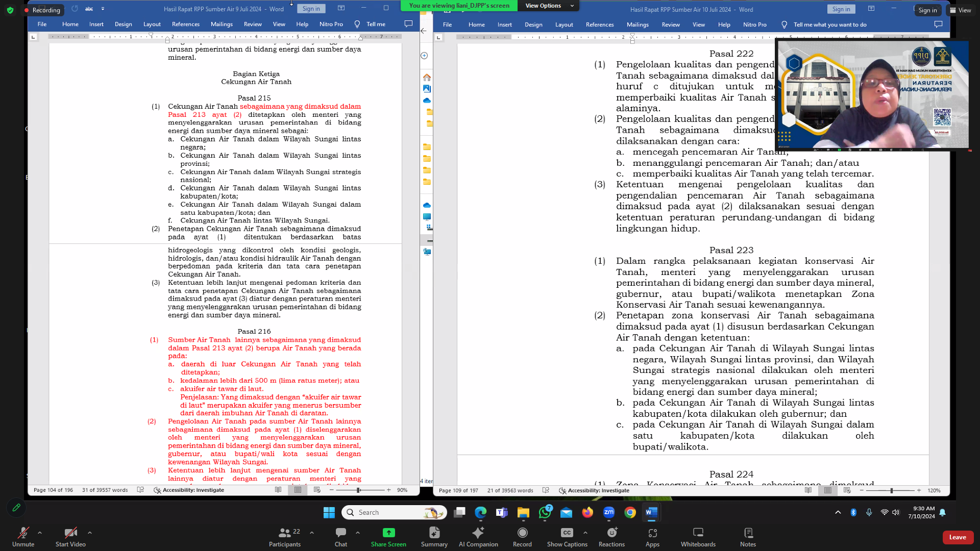Adjust zoom slider in right Word

click(x=891, y=490)
